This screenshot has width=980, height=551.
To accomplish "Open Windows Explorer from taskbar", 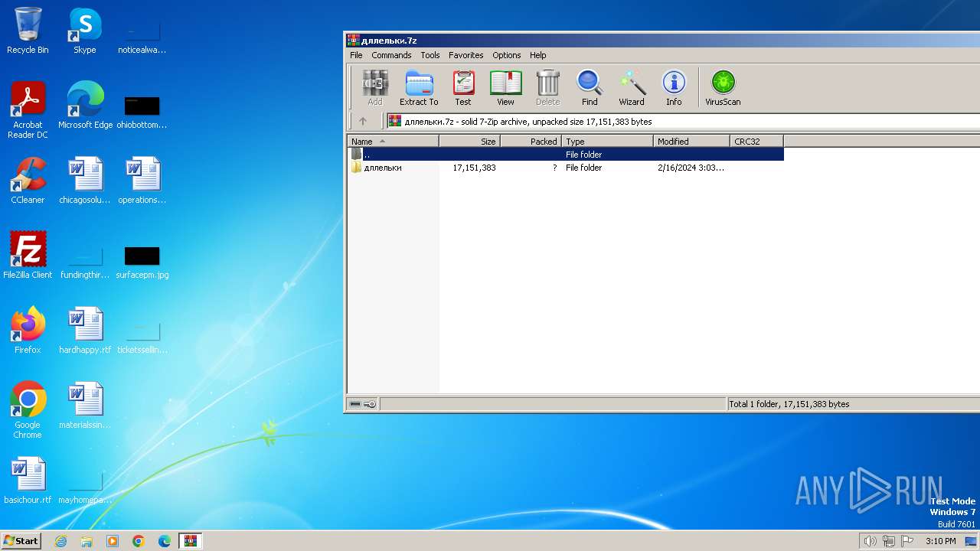I will [x=87, y=541].
